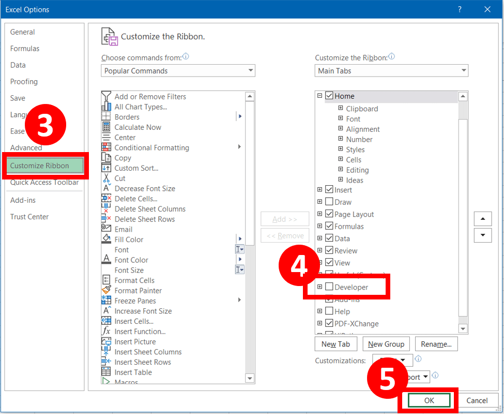Switch to Trust Center options
Screen dimensions: 504x420
(x=29, y=217)
